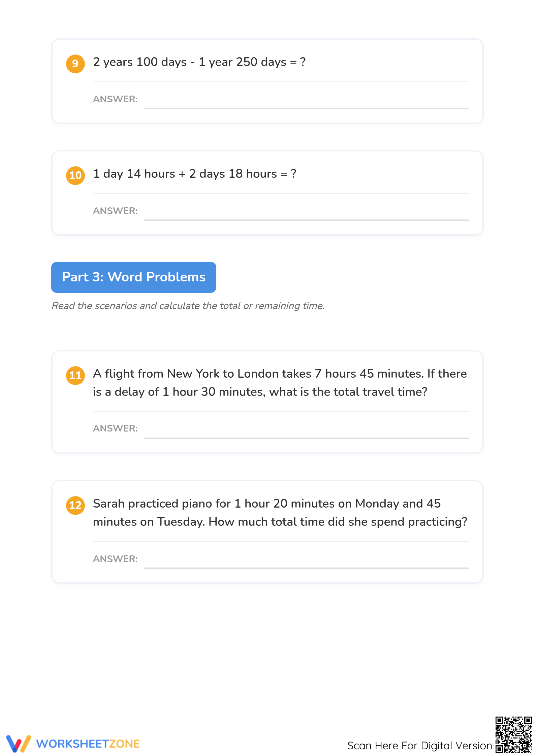The height and width of the screenshot is (756, 535).
Task: Click the ANSWER label in question 12
Action: (x=115, y=559)
